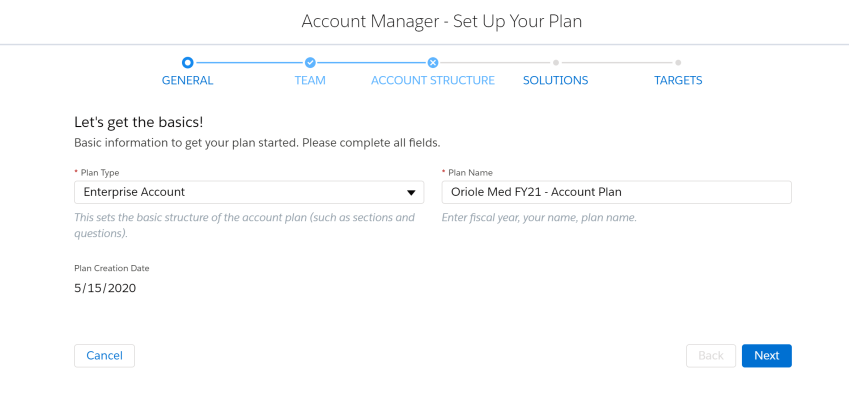Open the SOLUTIONS step label
This screenshot has width=849, height=408.
tap(556, 81)
